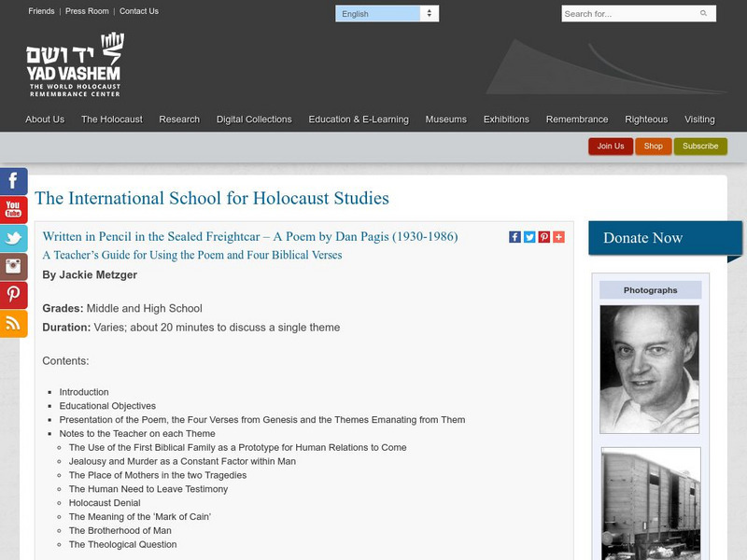
Task: Click the author name Jackie Metzger
Action: coord(98,274)
